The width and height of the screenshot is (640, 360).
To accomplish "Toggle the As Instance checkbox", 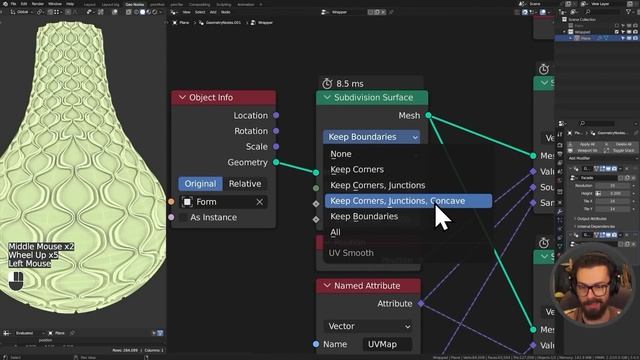I will click(183, 218).
